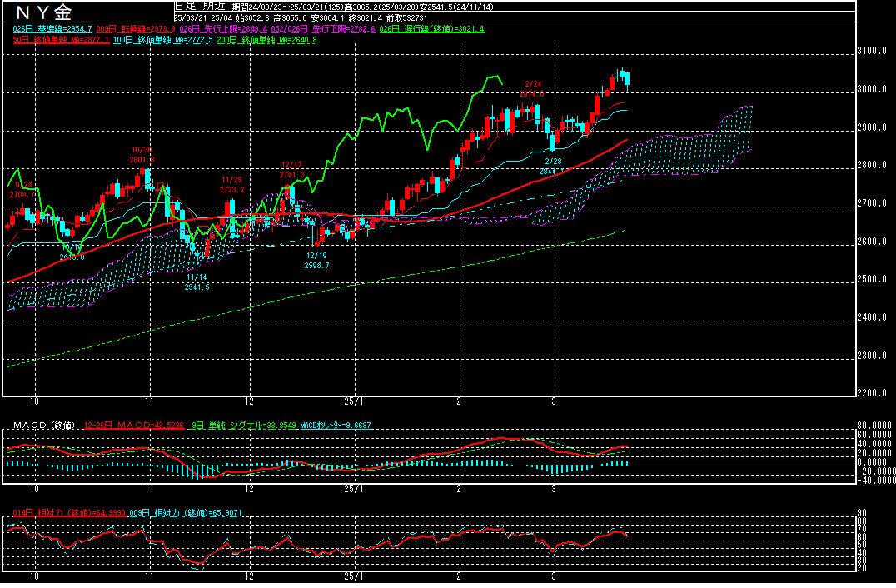The height and width of the screenshot is (588, 896).
Task: Click the 日足 期近 period header text
Action: click(202, 7)
